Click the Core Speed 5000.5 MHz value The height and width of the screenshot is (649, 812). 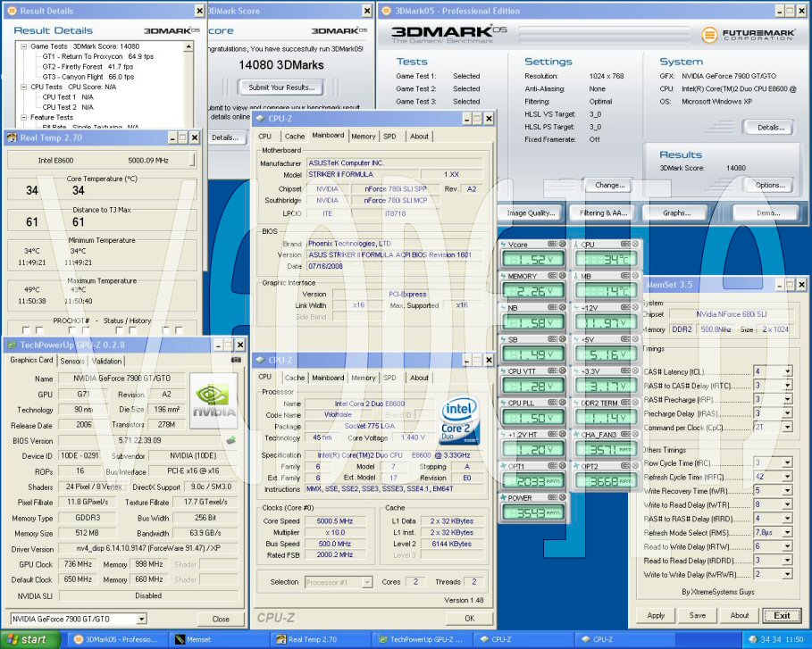[x=334, y=521]
